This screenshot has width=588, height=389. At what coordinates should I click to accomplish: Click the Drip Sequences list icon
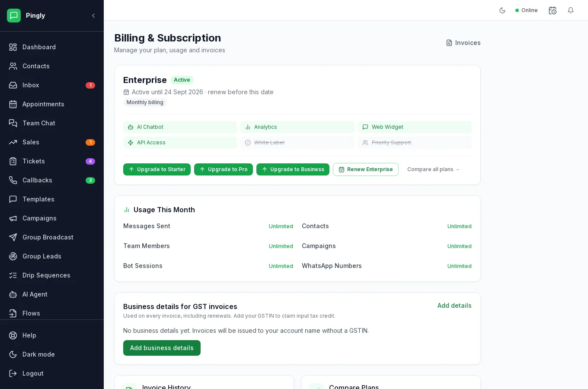coord(13,275)
